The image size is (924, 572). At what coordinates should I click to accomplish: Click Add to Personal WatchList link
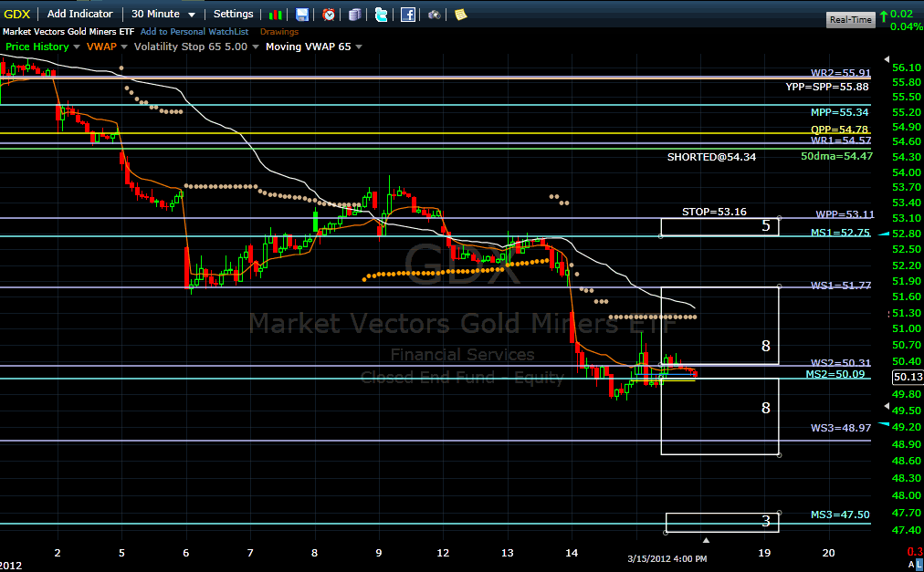[194, 32]
